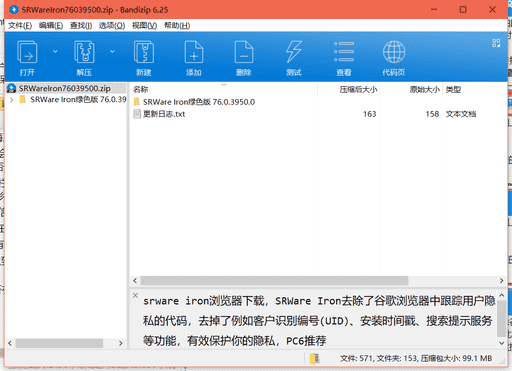Screen dimensions: 512x371
Task: Click the Code page (代码页) globe icon
Action: [x=394, y=52]
